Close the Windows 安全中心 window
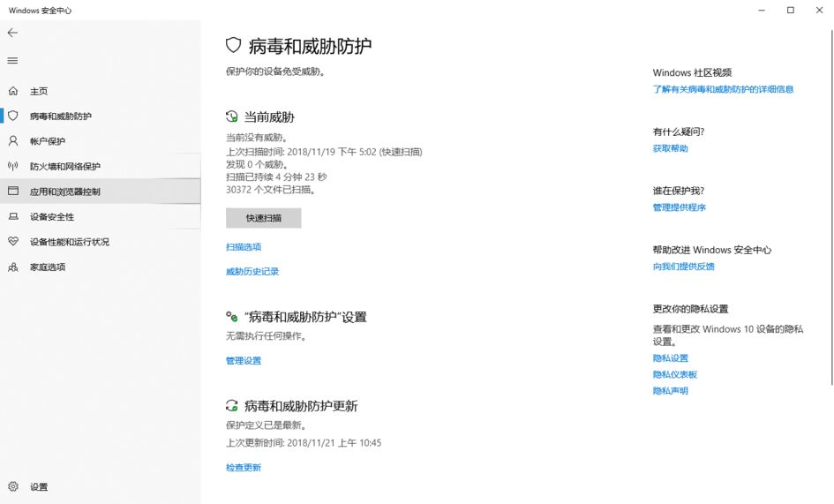 (x=819, y=10)
